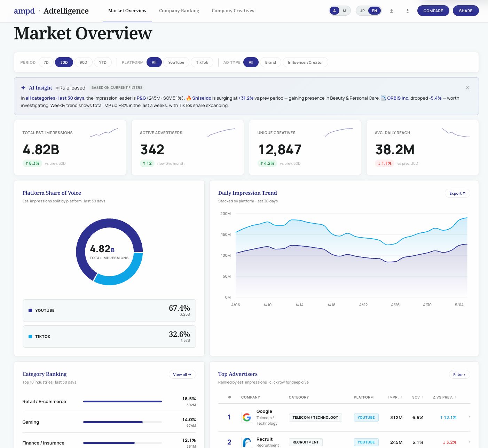Image resolution: width=488 pixels, height=448 pixels.
Task: Choose the YTD period filter
Action: click(x=103, y=62)
